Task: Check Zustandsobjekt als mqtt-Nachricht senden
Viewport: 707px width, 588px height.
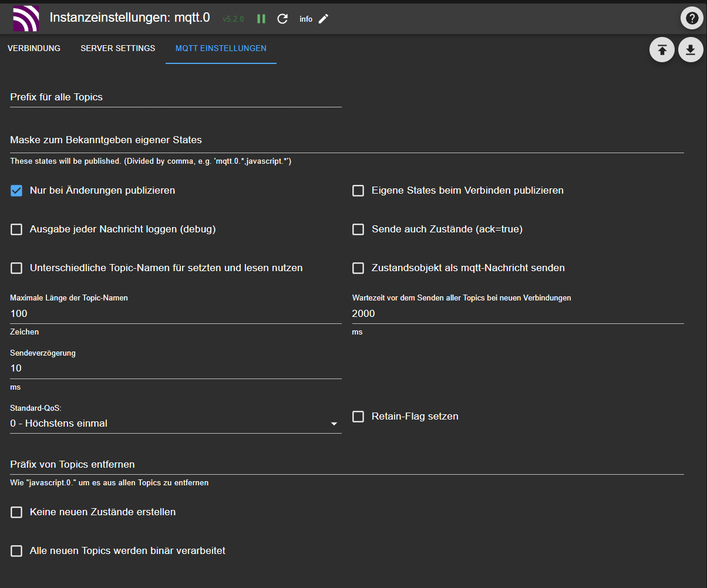Action: coord(358,268)
